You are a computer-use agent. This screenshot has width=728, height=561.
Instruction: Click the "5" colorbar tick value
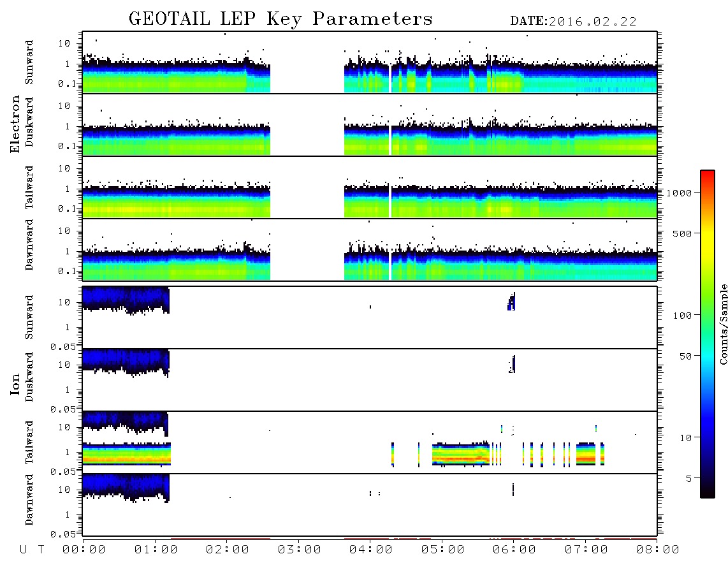tap(689, 479)
